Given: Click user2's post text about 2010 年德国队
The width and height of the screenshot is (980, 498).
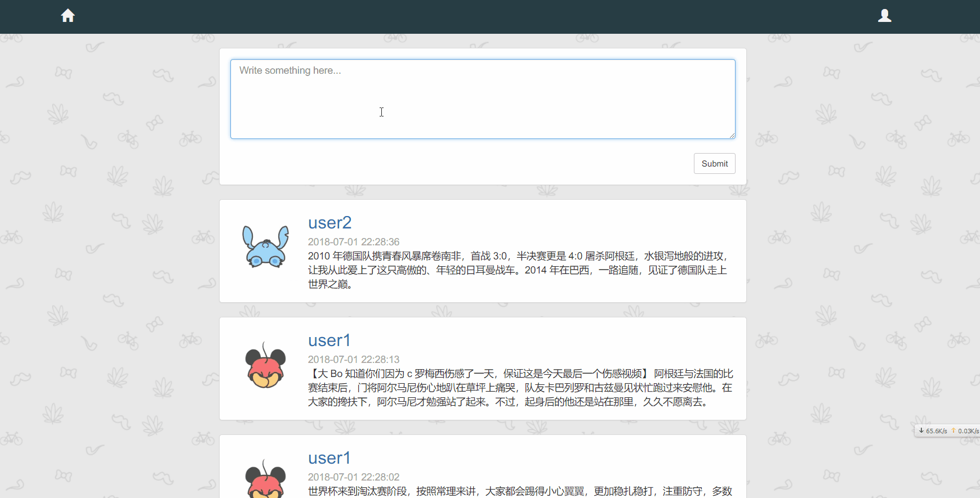Looking at the screenshot, I should [518, 270].
